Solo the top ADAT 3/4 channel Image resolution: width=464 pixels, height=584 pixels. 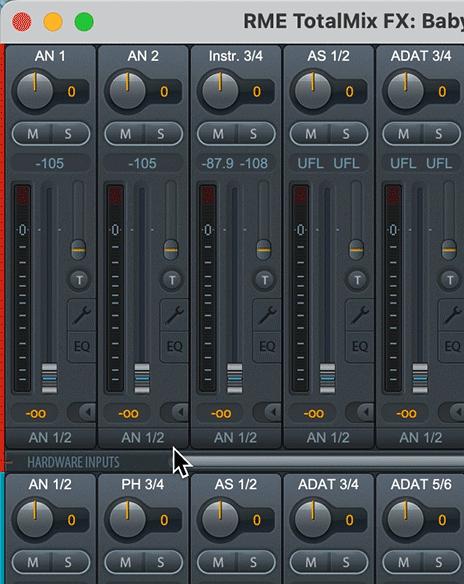click(439, 134)
